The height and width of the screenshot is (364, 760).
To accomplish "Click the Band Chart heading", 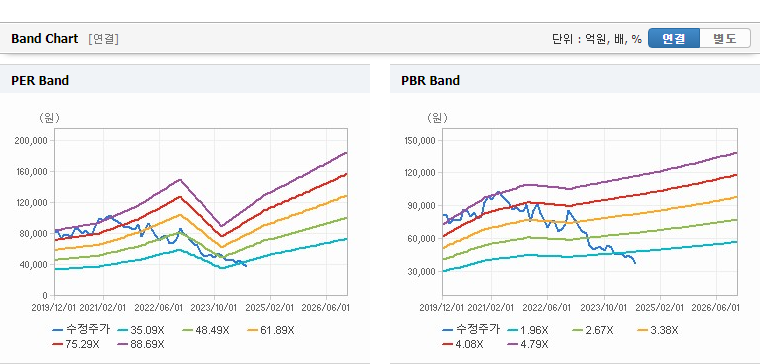I will click(x=45, y=39).
